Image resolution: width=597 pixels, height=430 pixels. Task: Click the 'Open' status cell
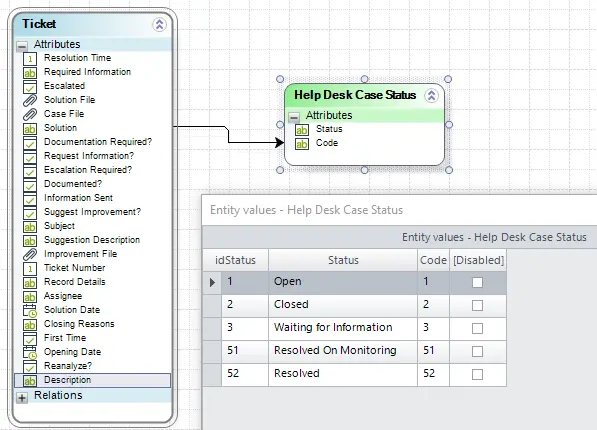click(x=343, y=283)
